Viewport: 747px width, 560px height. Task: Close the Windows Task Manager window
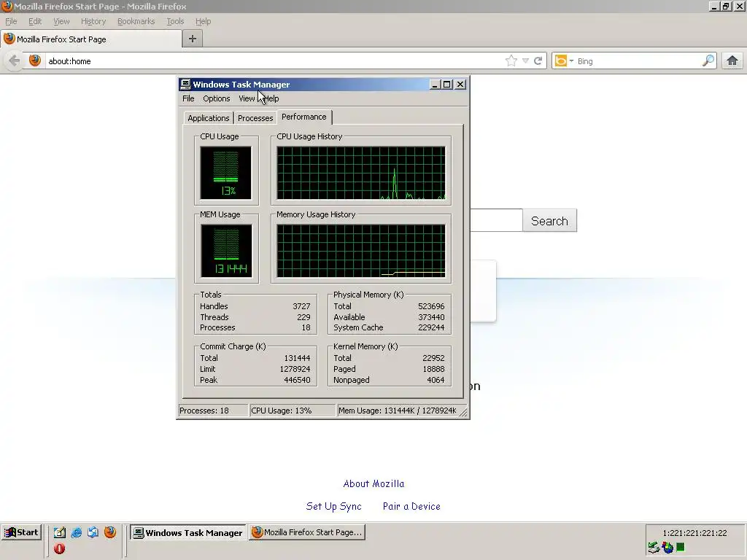coord(460,85)
